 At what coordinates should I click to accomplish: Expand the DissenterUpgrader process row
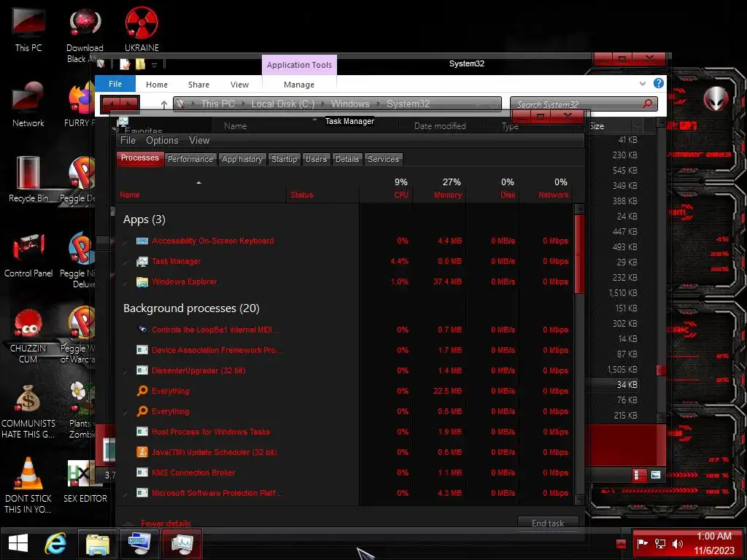[125, 371]
